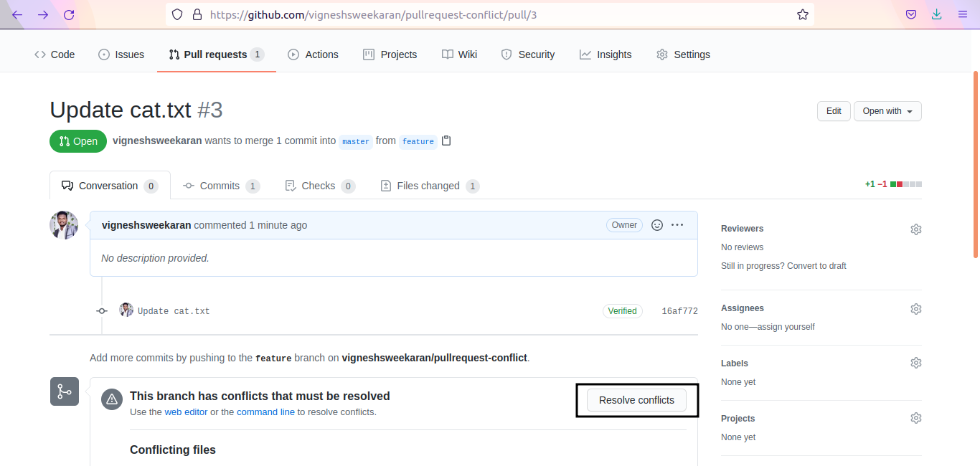Open Firefox downloads panel
980x466 pixels.
pyautogui.click(x=936, y=14)
